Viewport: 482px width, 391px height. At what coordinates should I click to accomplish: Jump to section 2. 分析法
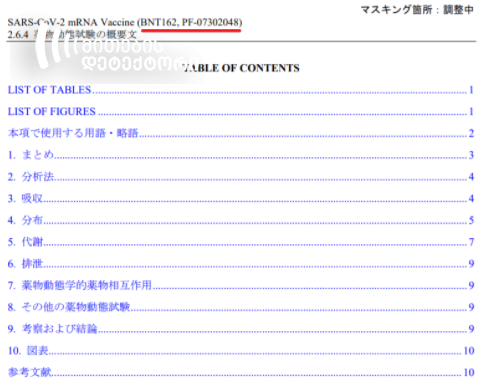tap(31, 177)
